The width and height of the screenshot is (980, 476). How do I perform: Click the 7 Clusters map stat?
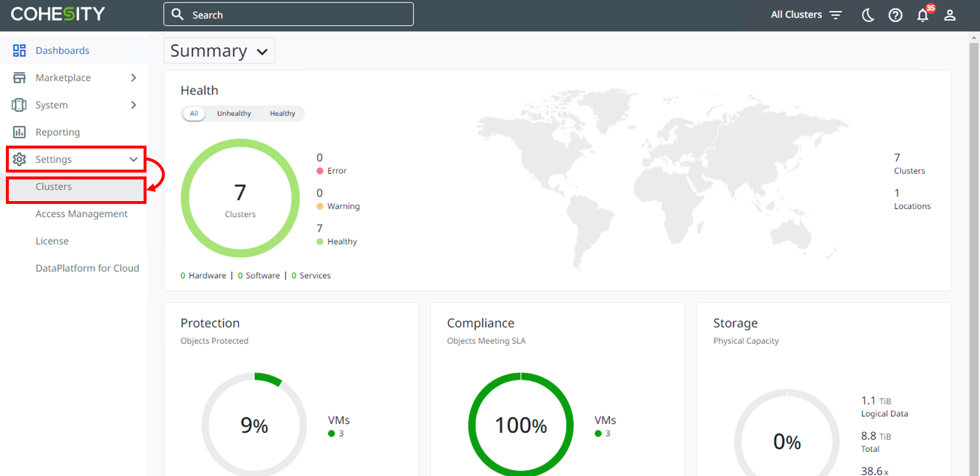point(909,164)
